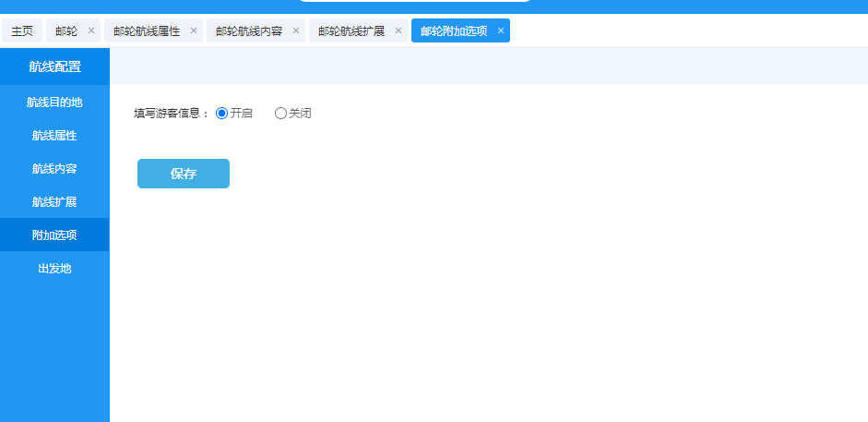Select the 关闭 radio button
The image size is (868, 422).
(280, 114)
